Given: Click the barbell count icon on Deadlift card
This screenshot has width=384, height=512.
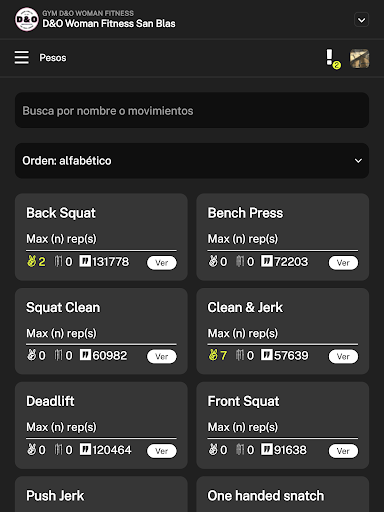Looking at the screenshot, I should [58, 449].
